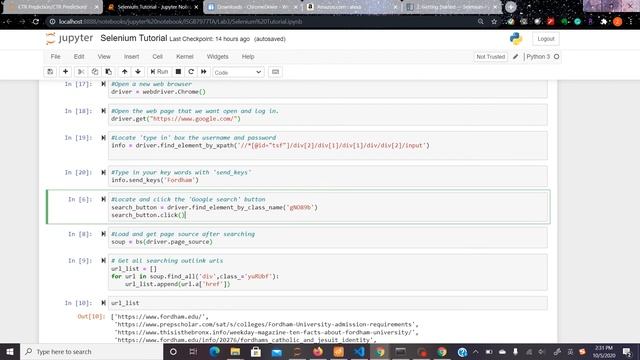Rename the notebook title Selenium Tutorial
The height and width of the screenshot is (360, 640).
tap(133, 38)
